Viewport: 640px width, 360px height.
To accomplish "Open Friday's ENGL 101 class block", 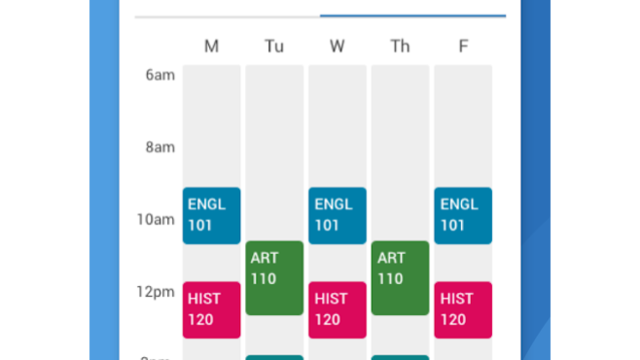I will [463, 216].
